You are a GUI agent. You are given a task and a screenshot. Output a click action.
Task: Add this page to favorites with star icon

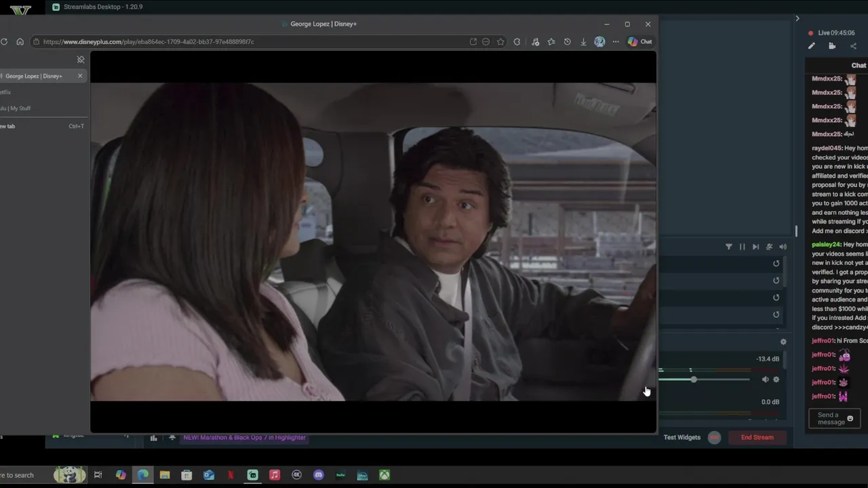tap(500, 41)
